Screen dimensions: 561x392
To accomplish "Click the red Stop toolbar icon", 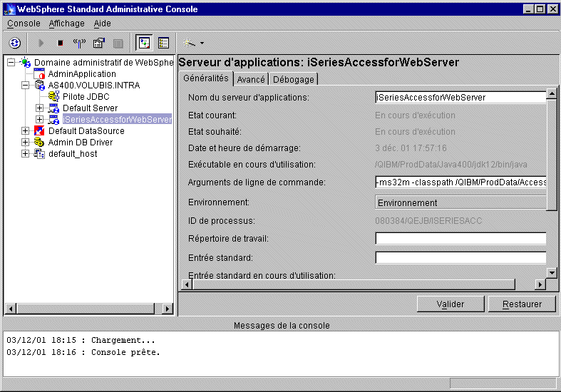I will point(60,43).
